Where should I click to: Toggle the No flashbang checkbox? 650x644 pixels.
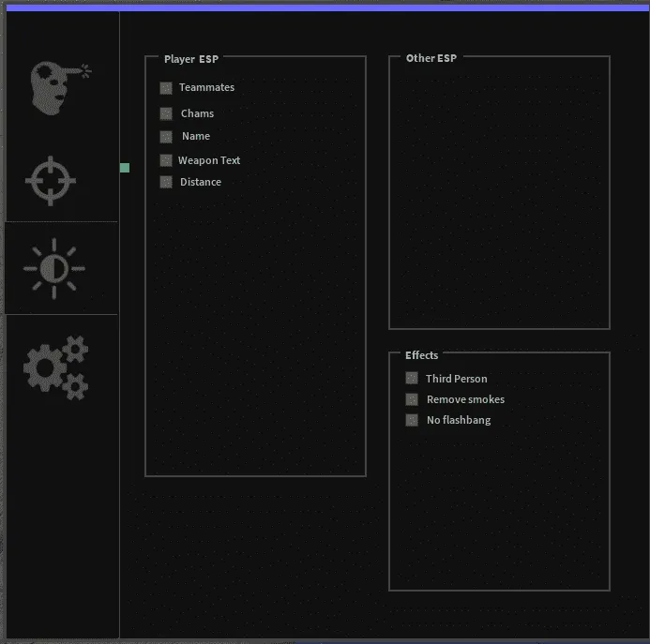(x=412, y=420)
